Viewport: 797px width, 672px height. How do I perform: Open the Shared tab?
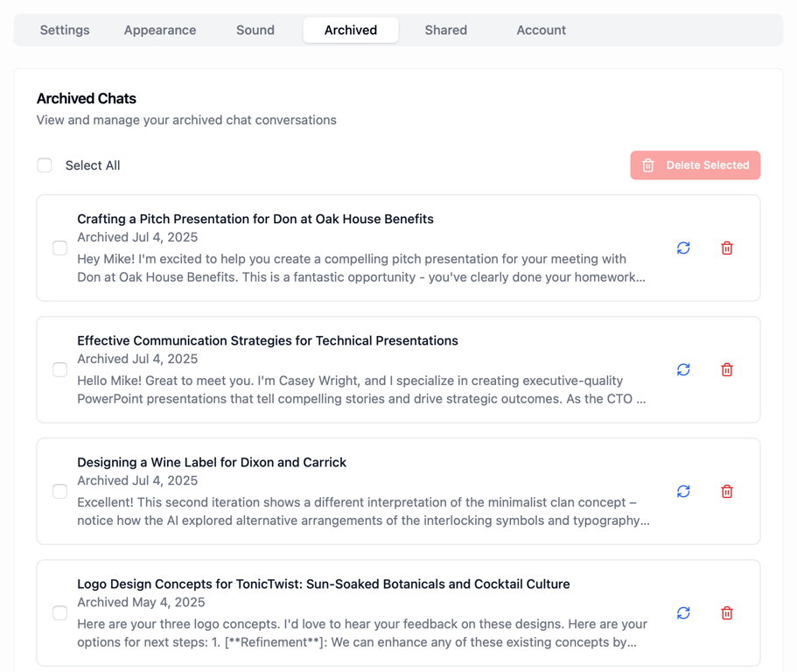click(x=446, y=30)
